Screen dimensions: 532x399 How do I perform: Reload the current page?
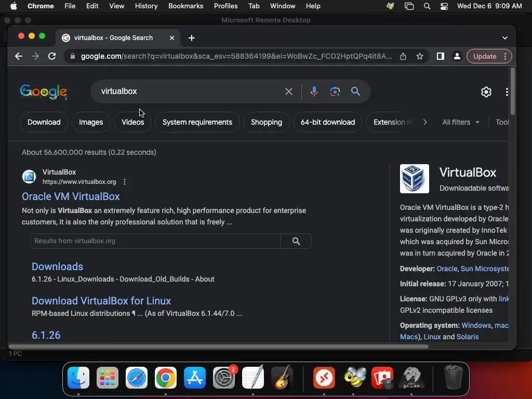[x=52, y=56]
